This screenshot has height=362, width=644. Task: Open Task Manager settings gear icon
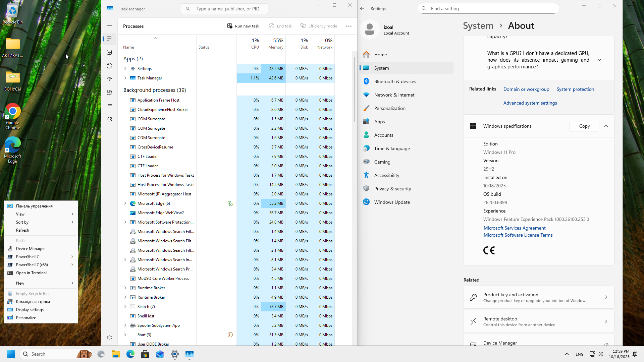tap(109, 338)
